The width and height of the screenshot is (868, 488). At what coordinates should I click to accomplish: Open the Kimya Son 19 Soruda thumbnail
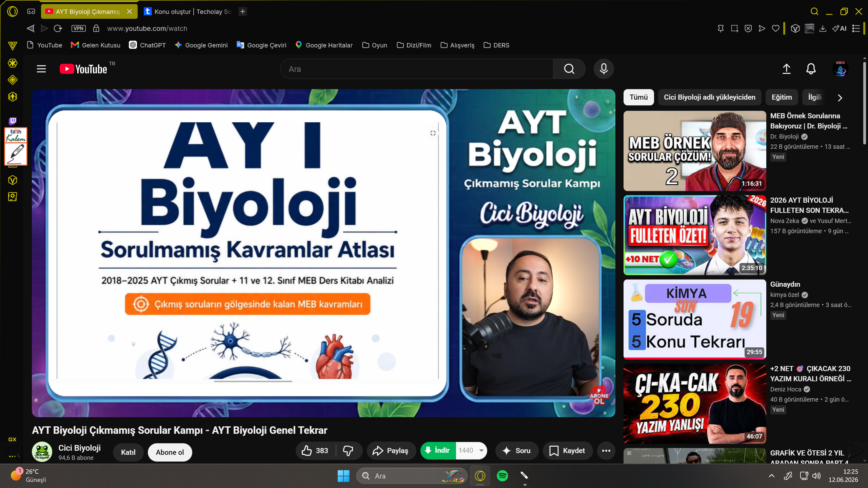tap(695, 319)
